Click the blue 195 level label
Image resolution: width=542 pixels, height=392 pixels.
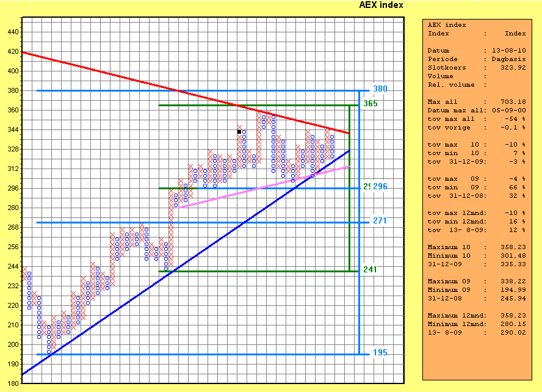380,352
